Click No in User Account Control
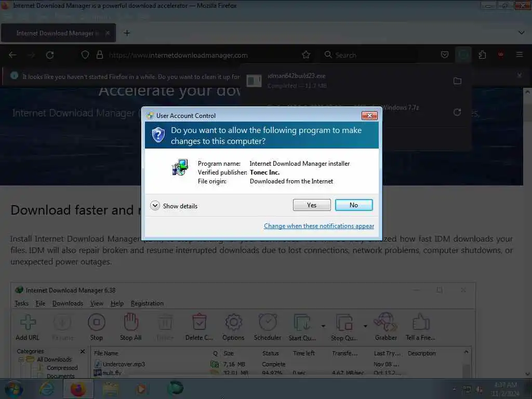 [353, 205]
